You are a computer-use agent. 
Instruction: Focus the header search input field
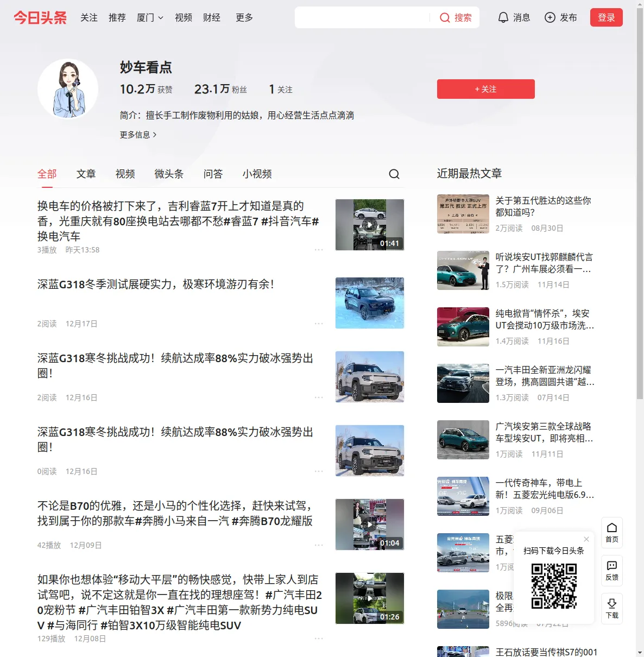pyautogui.click(x=362, y=18)
